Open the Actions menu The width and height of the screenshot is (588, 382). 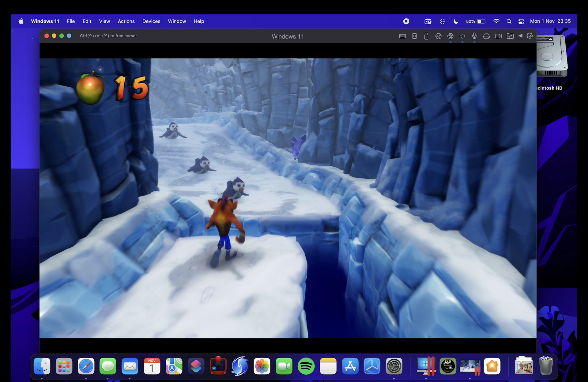click(x=126, y=21)
